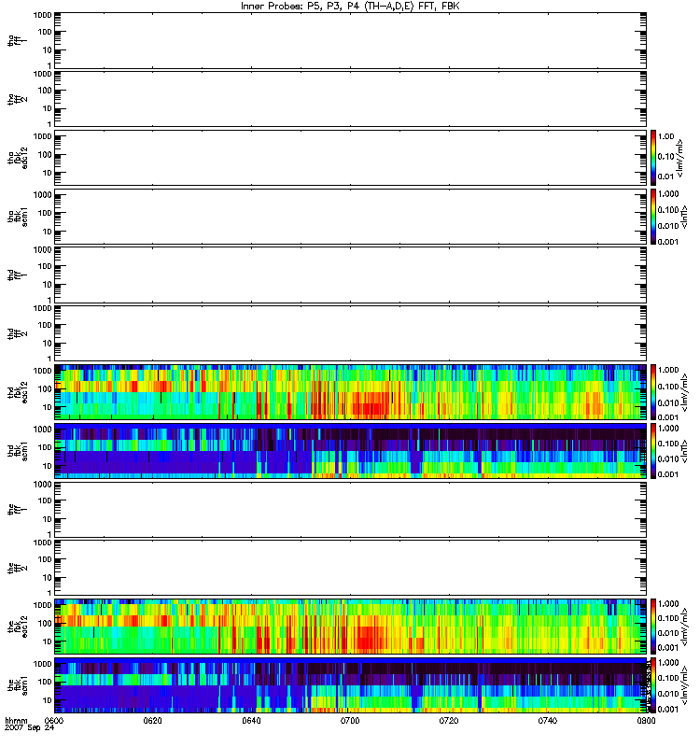Click the '0600' time axis label
Viewport: 700px width, 747px height.
54,720
